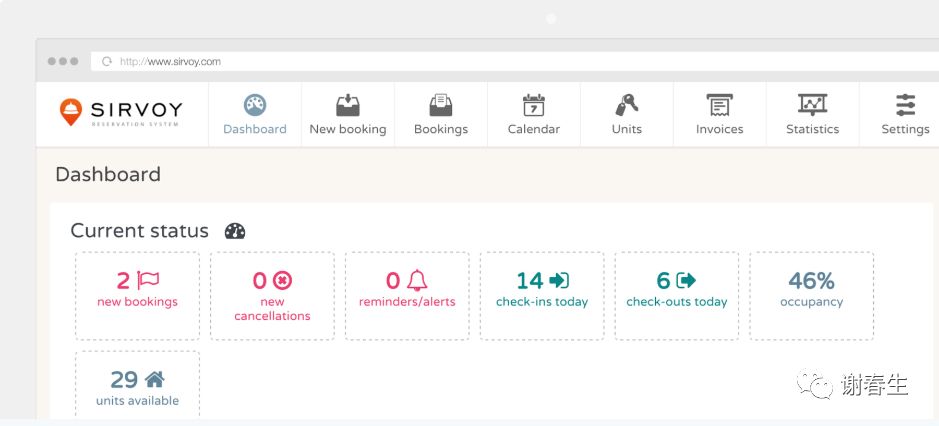
Task: Click the gauge icon beside Current status
Action: (x=235, y=231)
